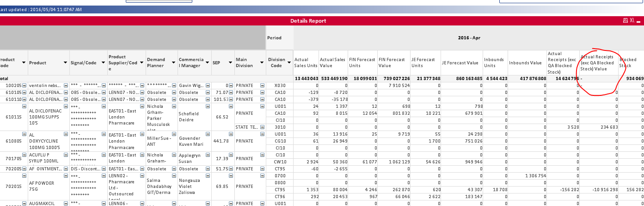The height and width of the screenshot is (206, 644).
Task: Collapse the product code 610105 row
Action: [24, 93]
